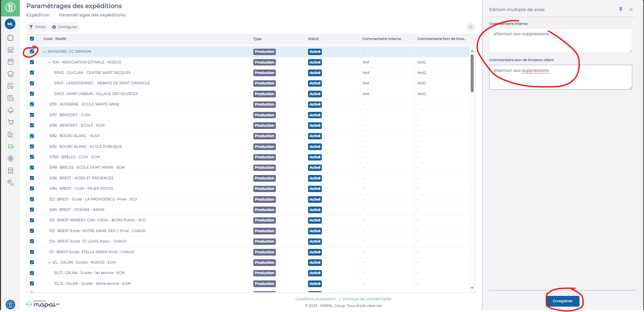Click the 'test' comment in the GUICLAN row
The width and height of the screenshot is (644, 312).
click(366, 73)
